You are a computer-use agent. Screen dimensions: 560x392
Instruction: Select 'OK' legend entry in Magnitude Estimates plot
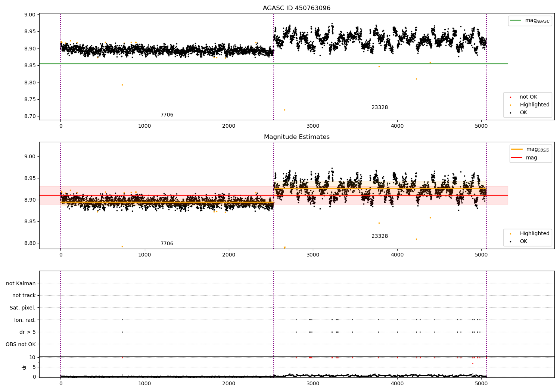pos(523,242)
